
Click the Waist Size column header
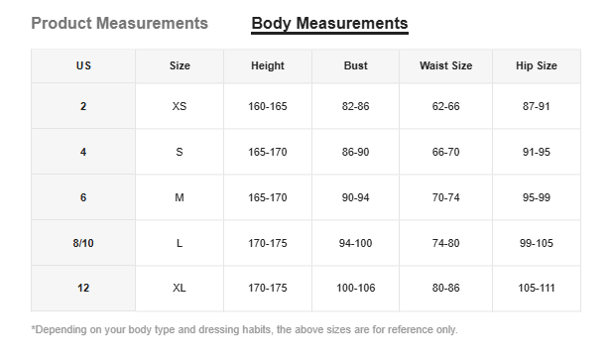tap(446, 65)
